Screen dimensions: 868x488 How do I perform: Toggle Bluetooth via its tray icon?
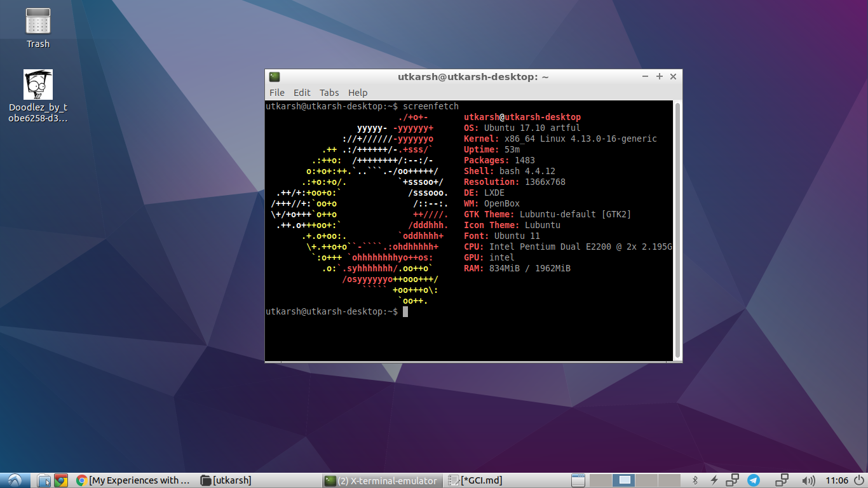[x=695, y=480]
